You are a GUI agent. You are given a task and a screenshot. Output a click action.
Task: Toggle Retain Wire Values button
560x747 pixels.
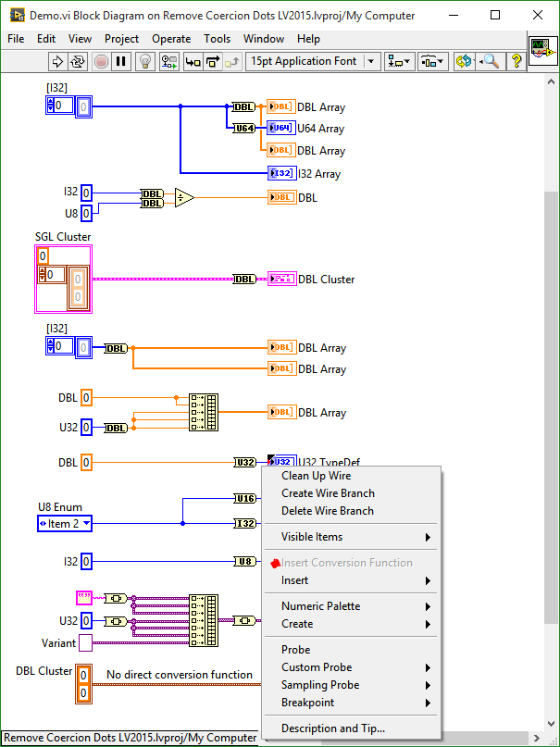[169, 61]
